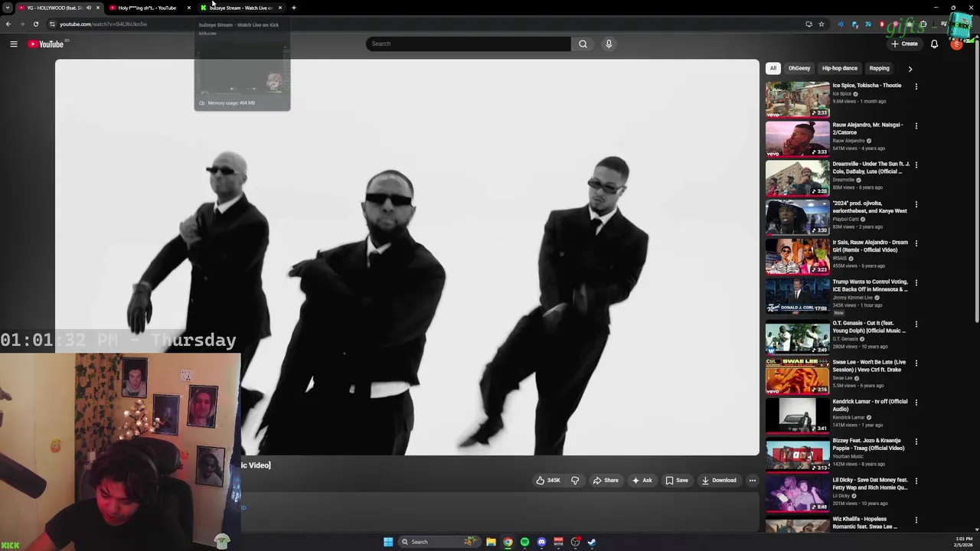Click the Share button

tap(605, 481)
